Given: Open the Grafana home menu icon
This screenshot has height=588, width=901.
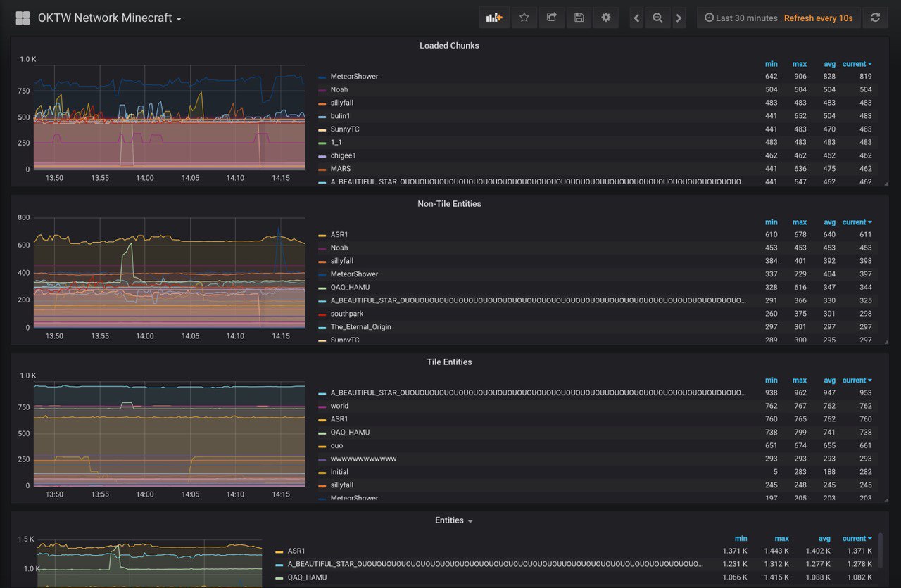Looking at the screenshot, I should [23, 18].
